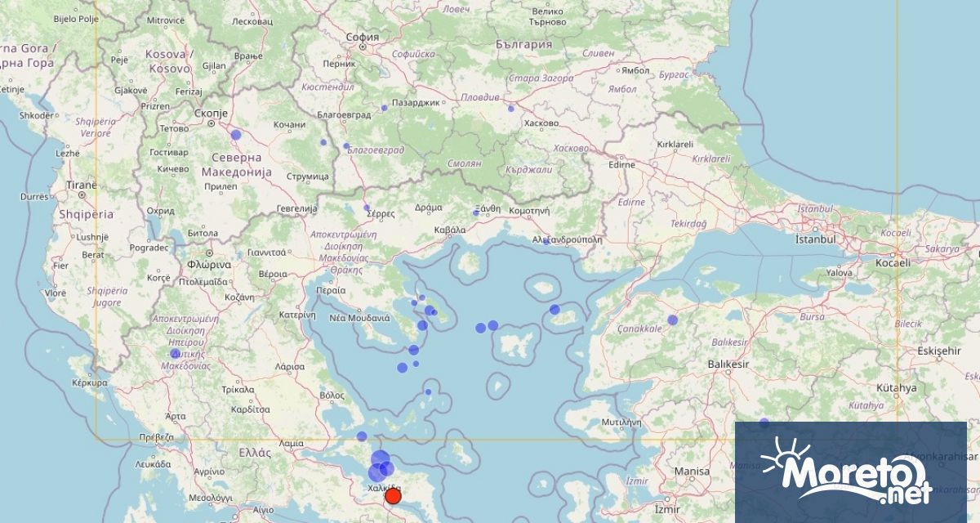Click the Durrës label
The height and width of the screenshot is (523, 980).
coord(34,197)
